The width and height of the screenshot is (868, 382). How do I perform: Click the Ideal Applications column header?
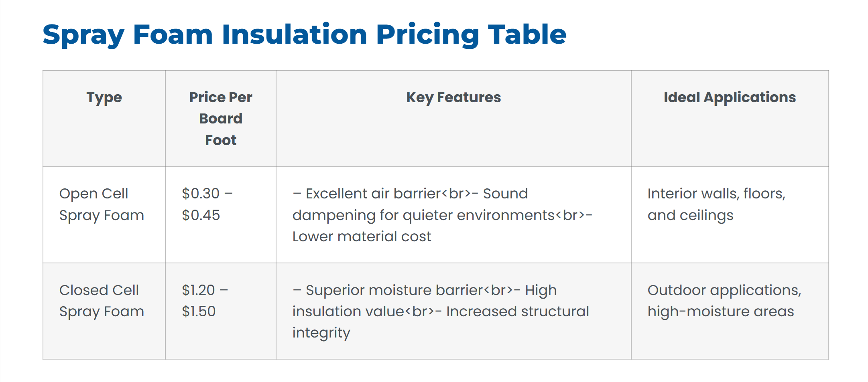point(730,97)
